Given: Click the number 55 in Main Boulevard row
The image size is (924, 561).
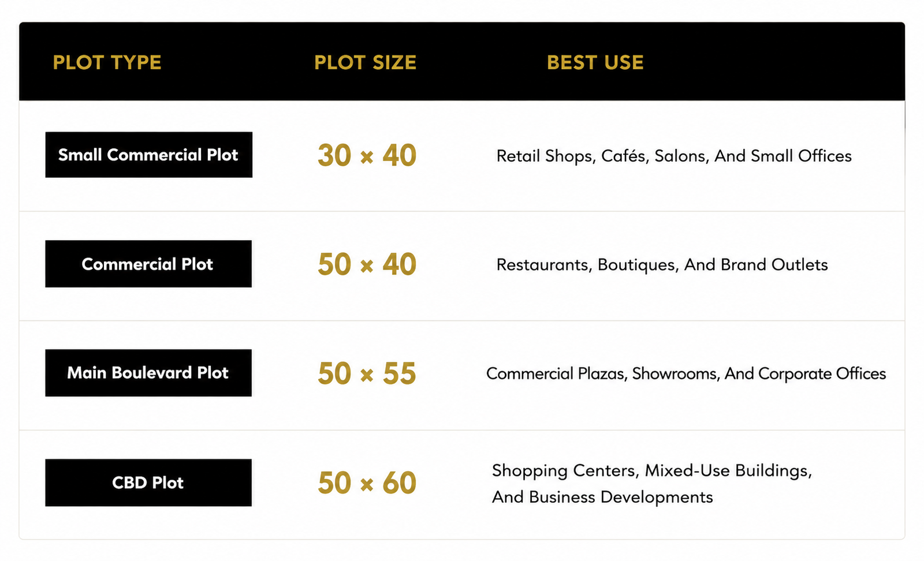Looking at the screenshot, I should [x=399, y=373].
